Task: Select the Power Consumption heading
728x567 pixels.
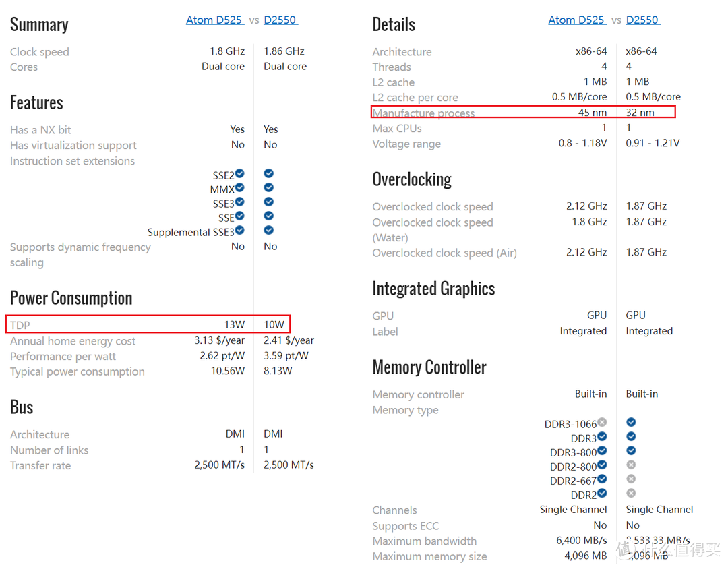Action: pos(71,298)
